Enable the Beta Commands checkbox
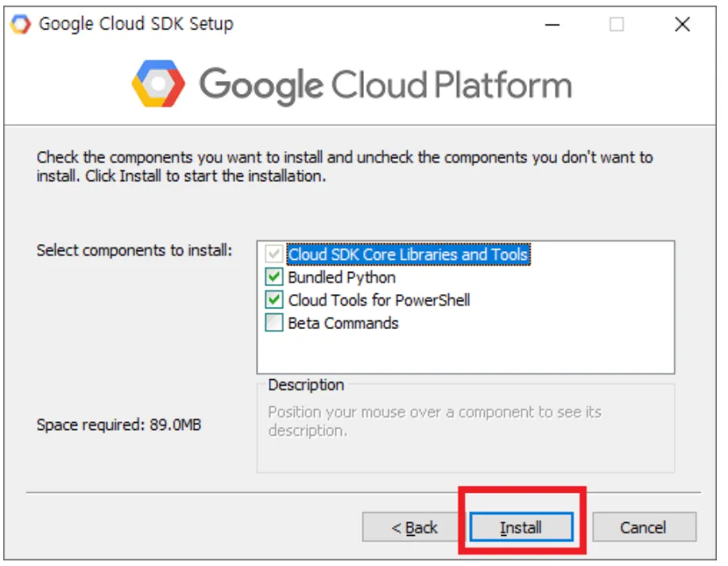 coord(274,324)
